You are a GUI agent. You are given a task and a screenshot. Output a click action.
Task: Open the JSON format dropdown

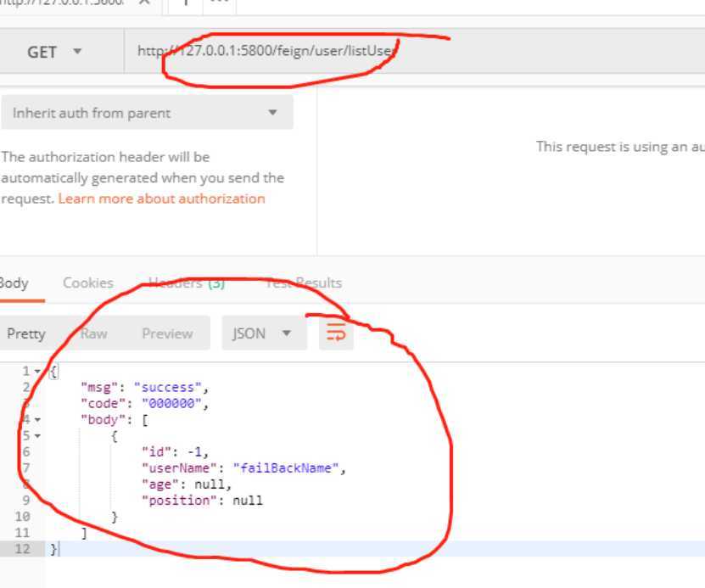coord(261,333)
